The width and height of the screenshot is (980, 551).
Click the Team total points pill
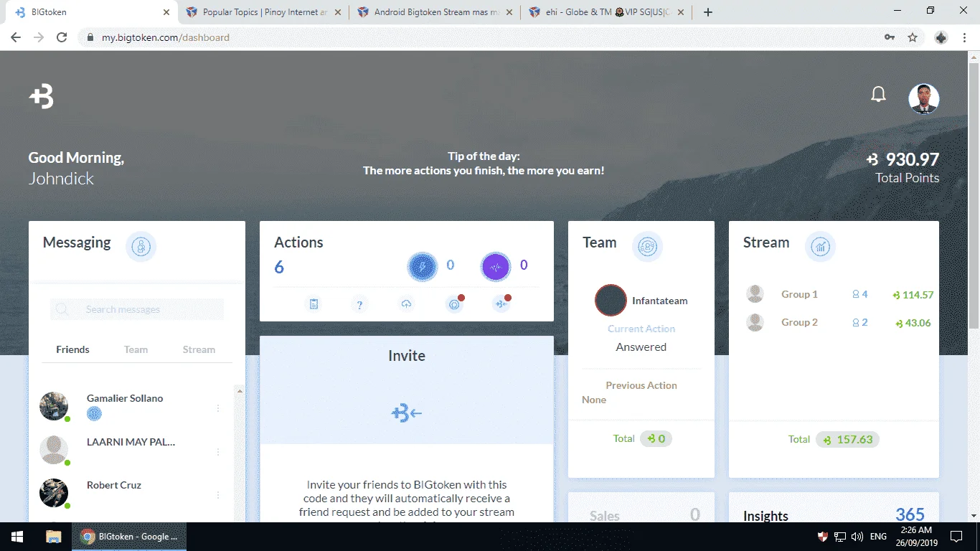[656, 438]
